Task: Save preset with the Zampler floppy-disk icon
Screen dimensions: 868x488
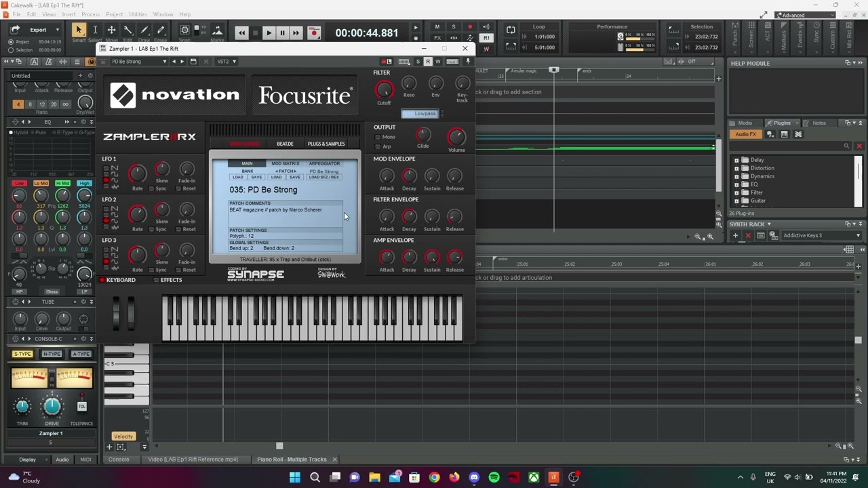Action: 193,62
